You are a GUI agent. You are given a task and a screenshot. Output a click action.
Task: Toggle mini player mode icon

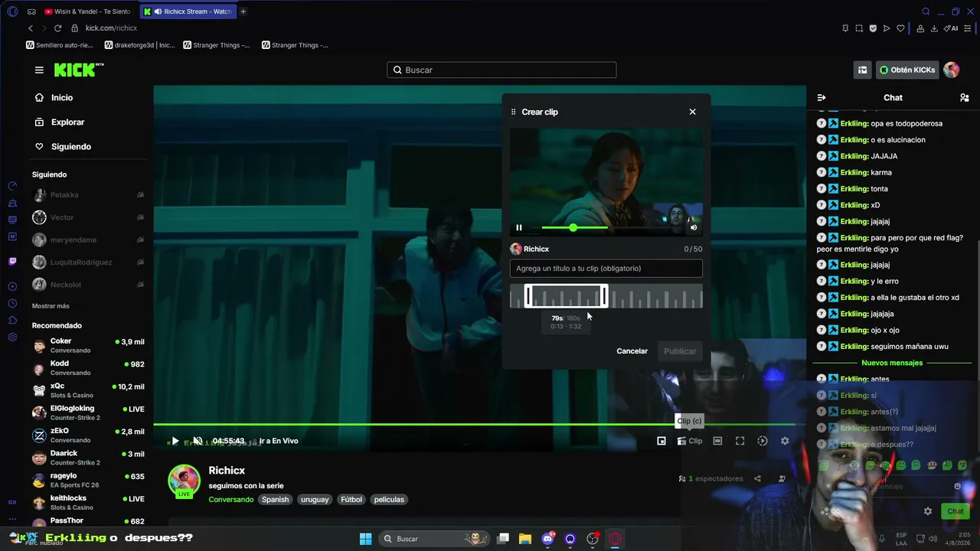click(x=661, y=441)
